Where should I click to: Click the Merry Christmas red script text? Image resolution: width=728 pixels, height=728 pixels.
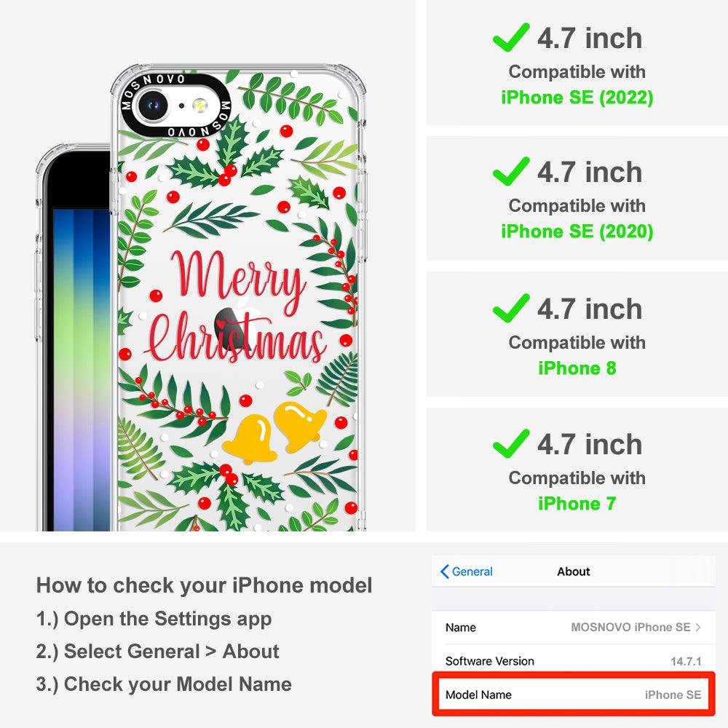[236, 307]
